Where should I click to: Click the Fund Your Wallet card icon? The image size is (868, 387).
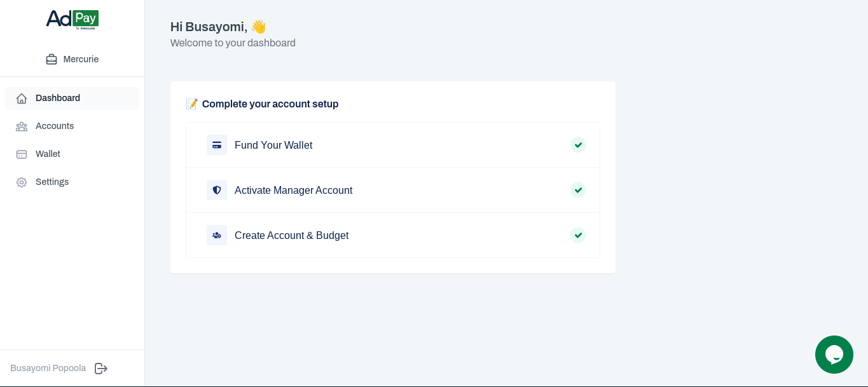[x=217, y=145]
